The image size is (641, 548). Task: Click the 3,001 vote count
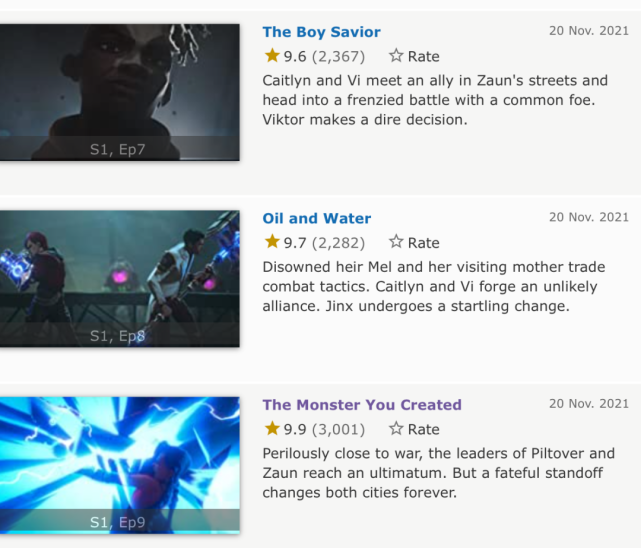pos(338,429)
